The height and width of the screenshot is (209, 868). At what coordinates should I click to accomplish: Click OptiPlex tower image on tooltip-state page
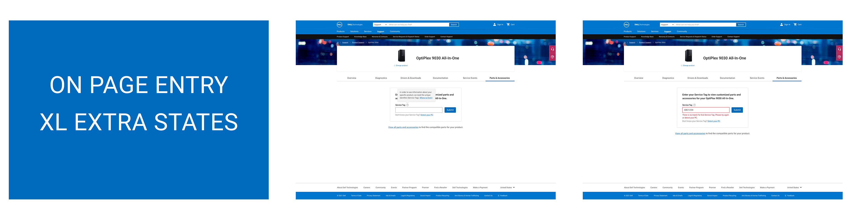click(401, 56)
